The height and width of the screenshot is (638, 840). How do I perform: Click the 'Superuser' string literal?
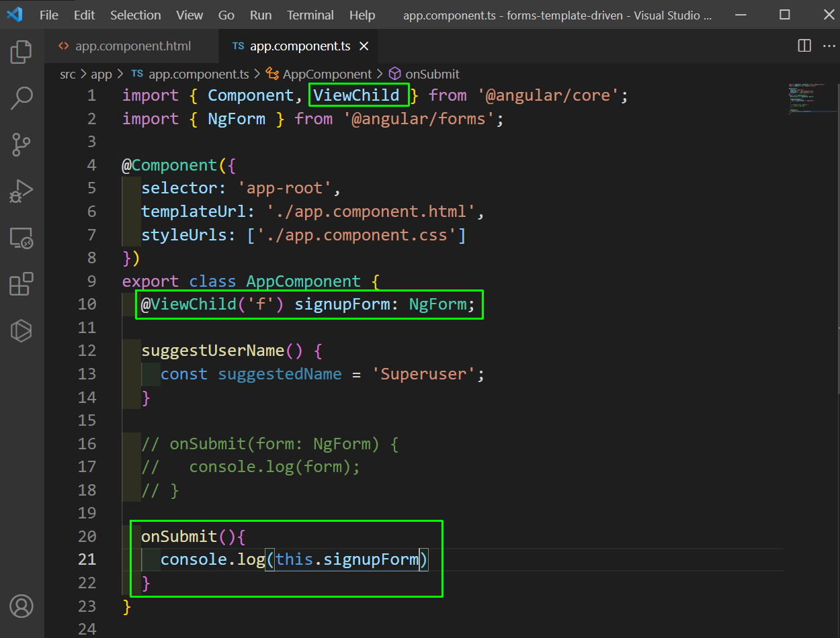pyautogui.click(x=423, y=374)
